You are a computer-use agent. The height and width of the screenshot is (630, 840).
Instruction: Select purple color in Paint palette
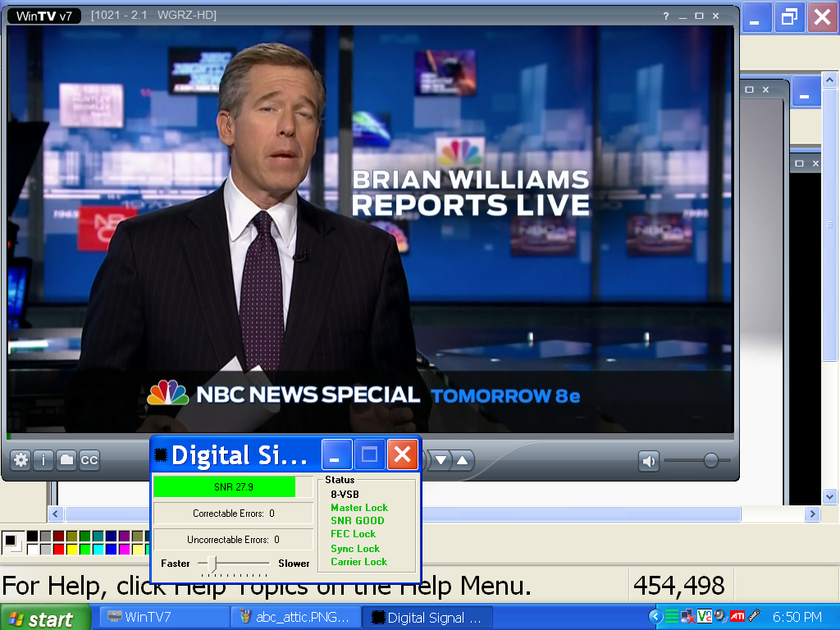click(x=125, y=536)
